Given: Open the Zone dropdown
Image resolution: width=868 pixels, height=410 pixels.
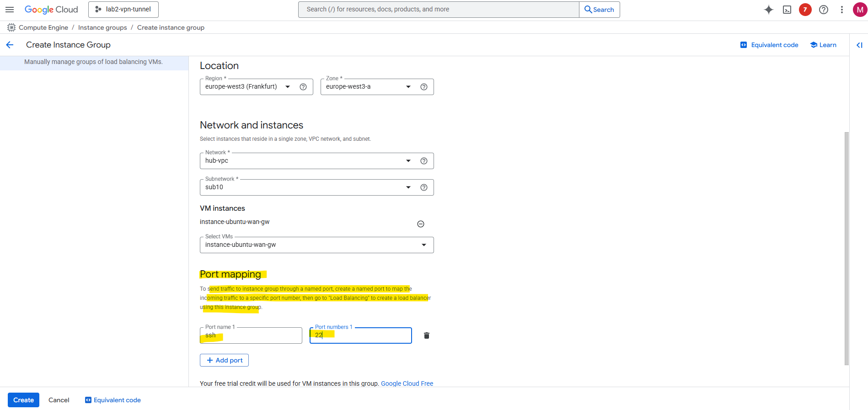Looking at the screenshot, I should 408,87.
